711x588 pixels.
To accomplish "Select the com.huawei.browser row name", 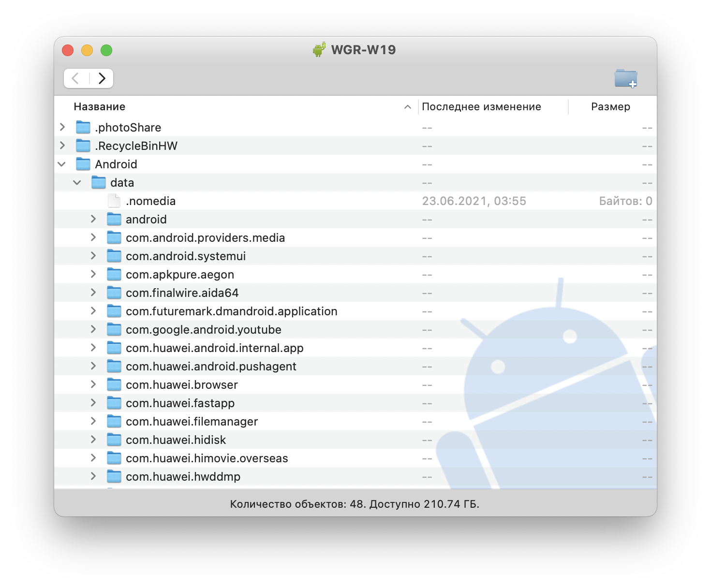I will pos(182,385).
